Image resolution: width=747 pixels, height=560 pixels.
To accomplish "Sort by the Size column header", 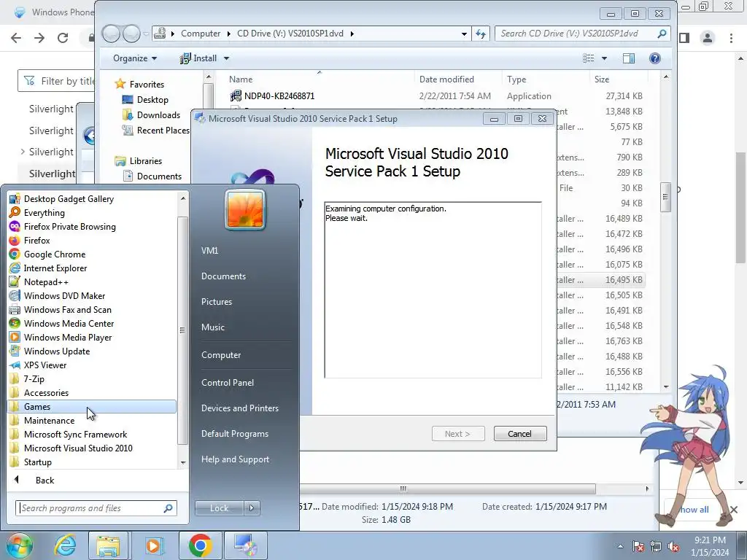I will point(602,79).
